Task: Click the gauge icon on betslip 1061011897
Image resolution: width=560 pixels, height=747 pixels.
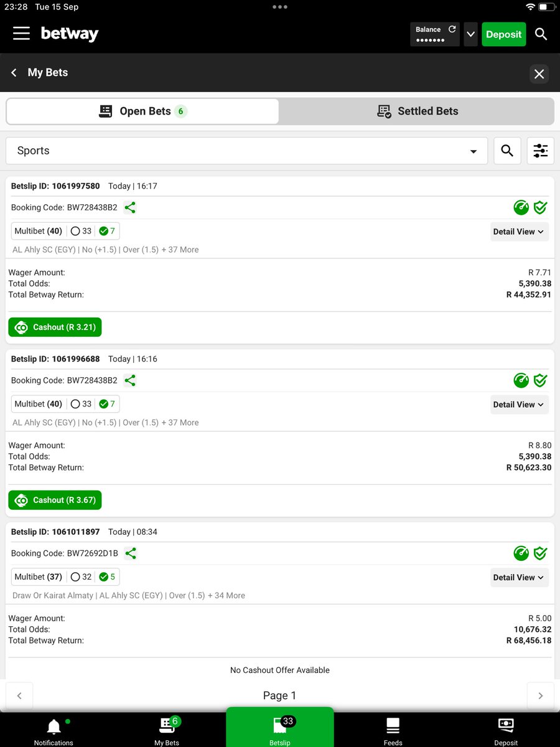Action: (521, 553)
